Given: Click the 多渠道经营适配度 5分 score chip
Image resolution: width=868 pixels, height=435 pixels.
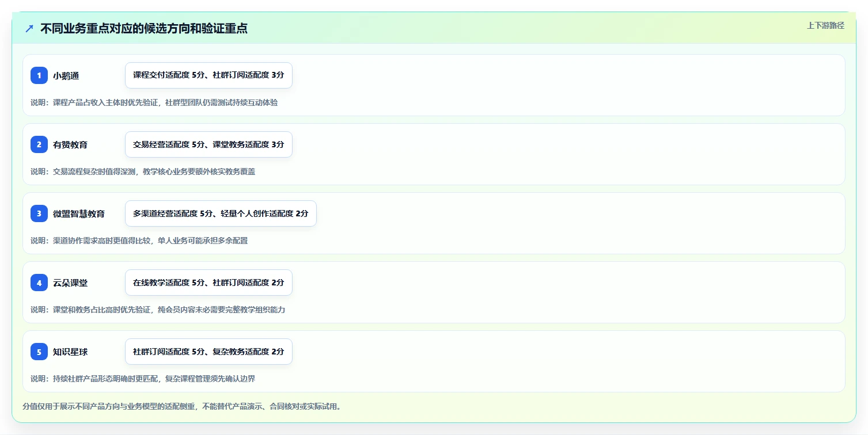Looking at the screenshot, I should (x=221, y=213).
